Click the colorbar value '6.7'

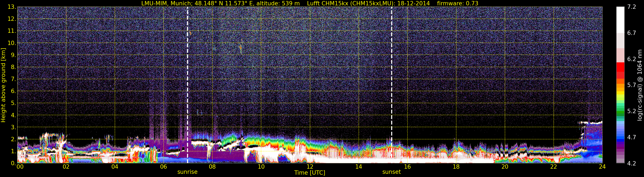pyautogui.click(x=632, y=33)
